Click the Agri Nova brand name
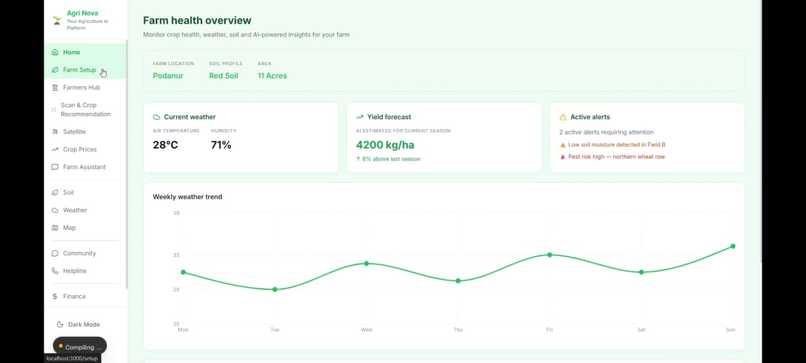Screen dimensions: 806x363 pos(82,13)
